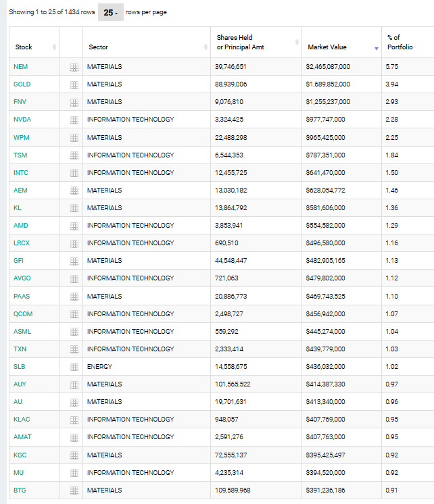The image size is (434, 504).
Task: Open the grid icon in the KL row
Action: coord(74,209)
